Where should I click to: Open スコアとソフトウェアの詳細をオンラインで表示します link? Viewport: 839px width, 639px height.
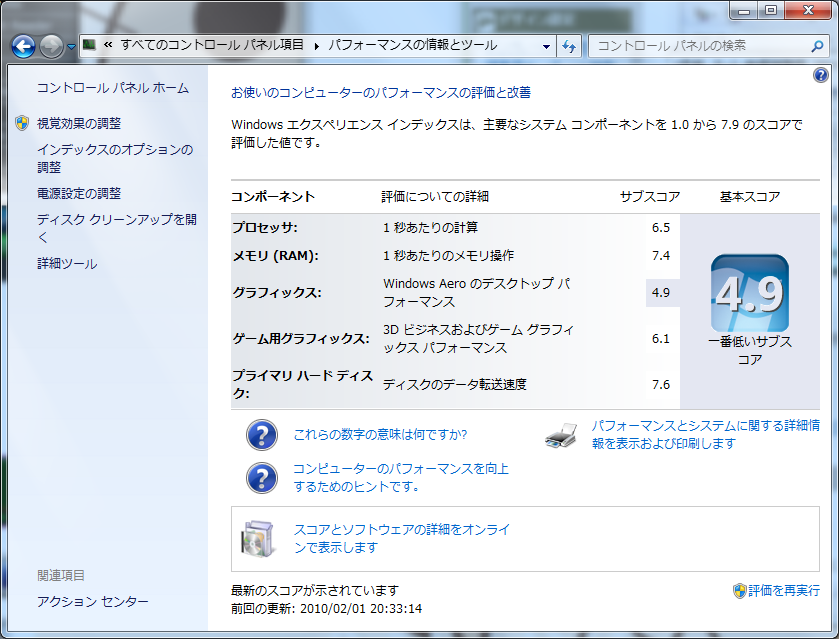[401, 538]
